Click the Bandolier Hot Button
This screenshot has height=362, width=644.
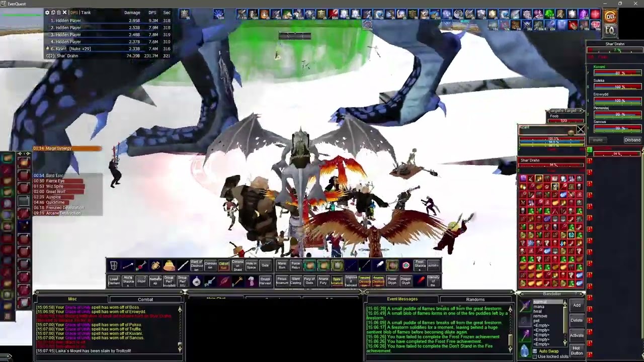pos(577,350)
